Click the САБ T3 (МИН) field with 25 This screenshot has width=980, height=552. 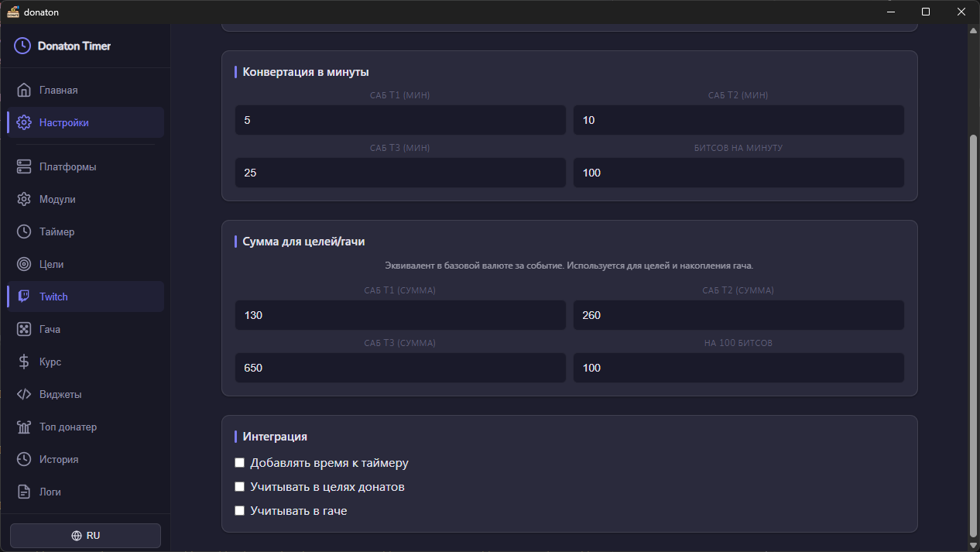[400, 173]
